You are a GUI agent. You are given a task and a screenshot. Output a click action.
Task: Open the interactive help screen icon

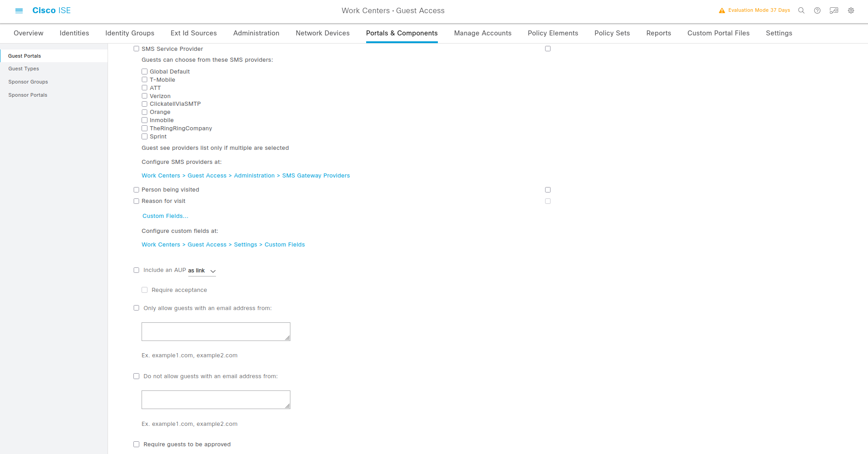click(x=834, y=10)
